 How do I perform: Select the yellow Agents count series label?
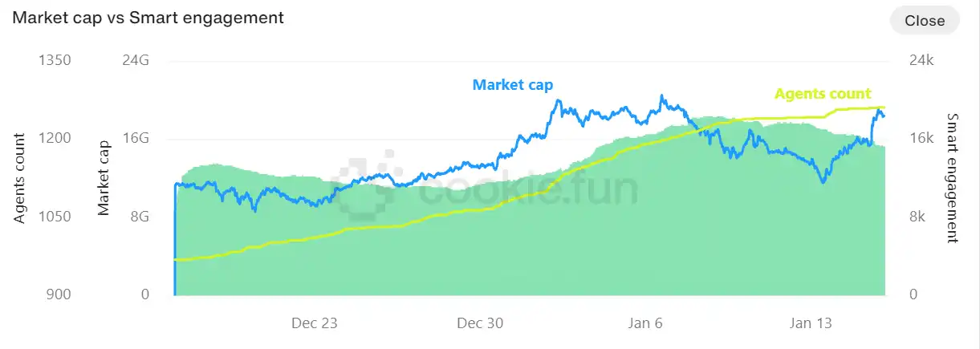coord(823,94)
